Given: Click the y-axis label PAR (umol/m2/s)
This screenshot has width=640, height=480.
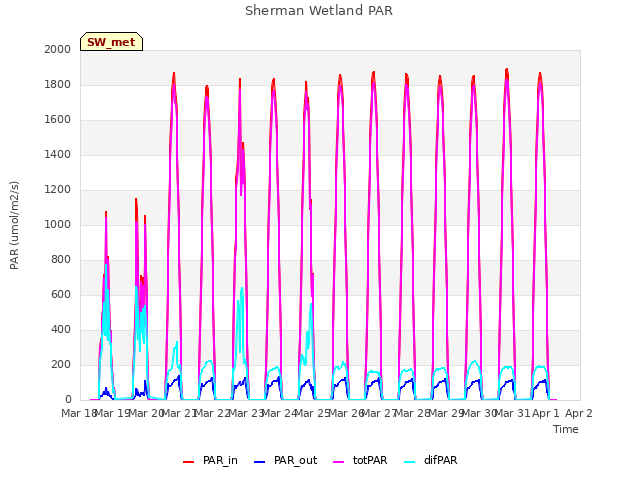Looking at the screenshot, I should coord(14,225).
